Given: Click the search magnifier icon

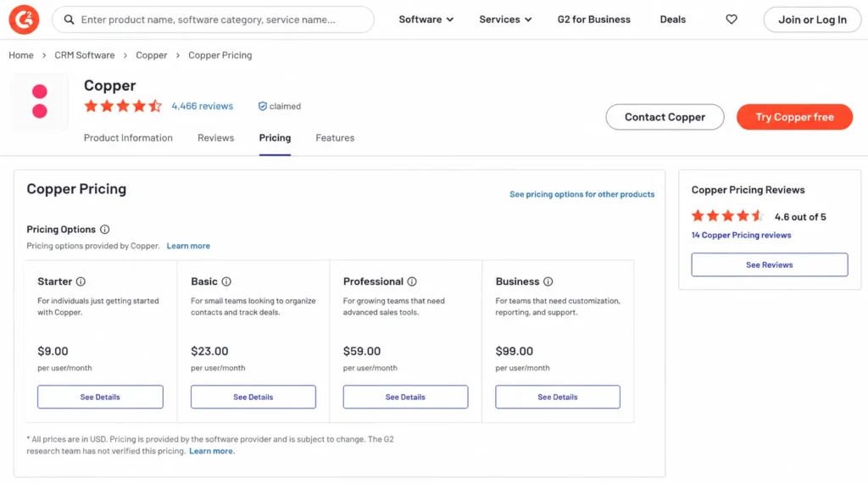Looking at the screenshot, I should [x=69, y=20].
